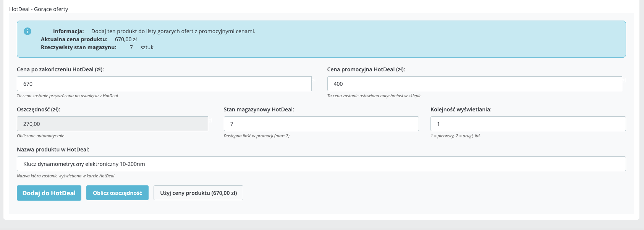644x230 pixels.
Task: Click the '1 = pierwszy, 2 = drugi, itd.' hint
Action: click(456, 136)
